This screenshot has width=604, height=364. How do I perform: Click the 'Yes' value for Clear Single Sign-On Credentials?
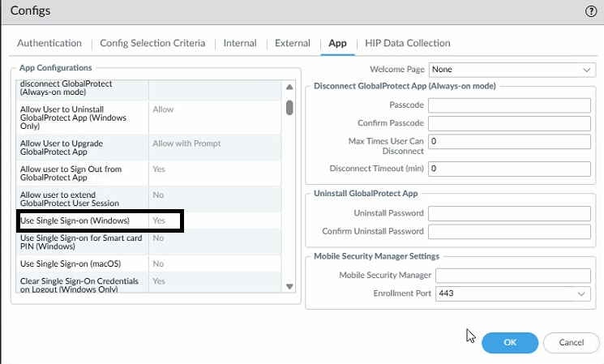(159, 281)
